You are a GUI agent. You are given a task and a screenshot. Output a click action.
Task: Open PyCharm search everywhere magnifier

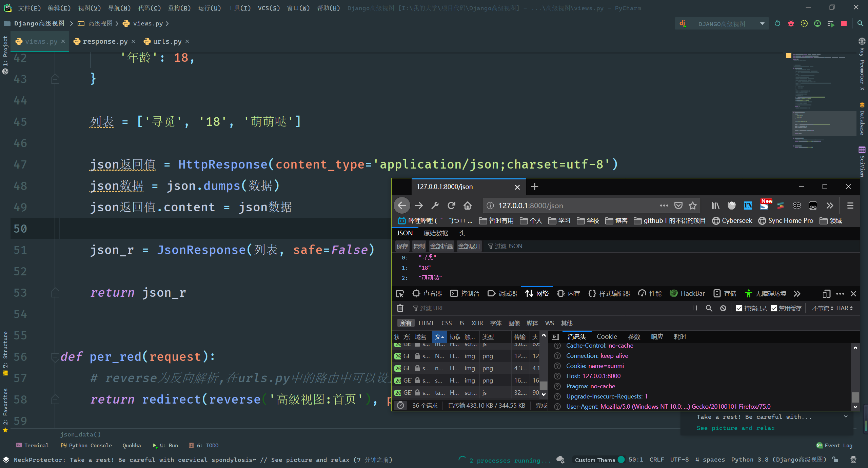point(860,24)
